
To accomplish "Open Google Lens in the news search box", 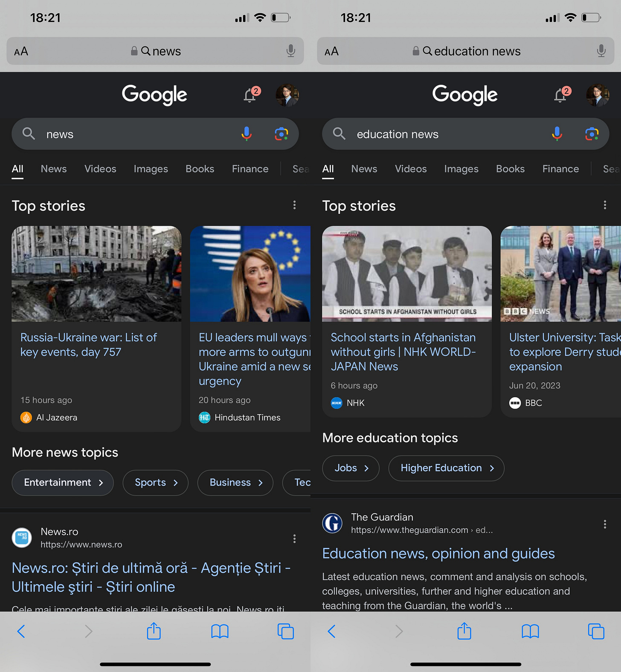I will coord(281,134).
